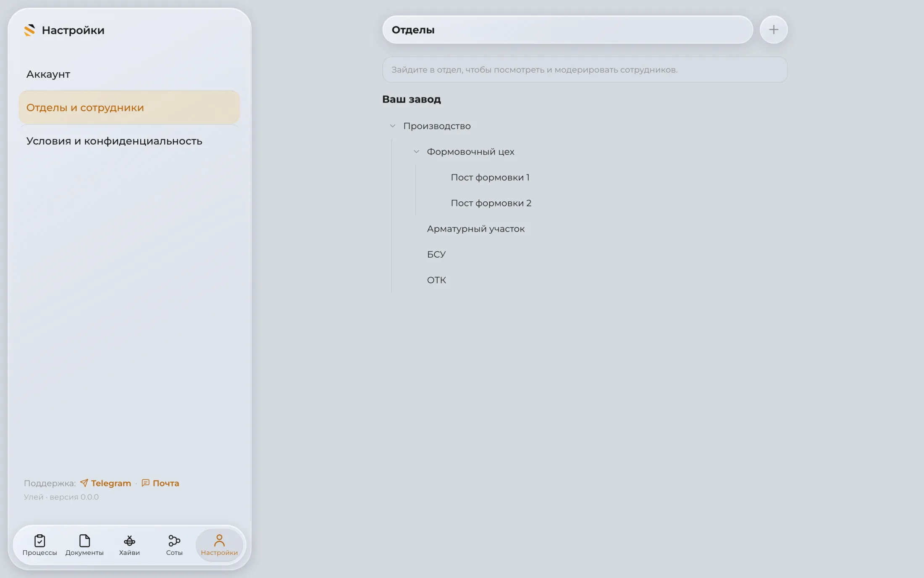This screenshot has width=924, height=578.
Task: Click the Отделы header bar
Action: pyautogui.click(x=567, y=30)
